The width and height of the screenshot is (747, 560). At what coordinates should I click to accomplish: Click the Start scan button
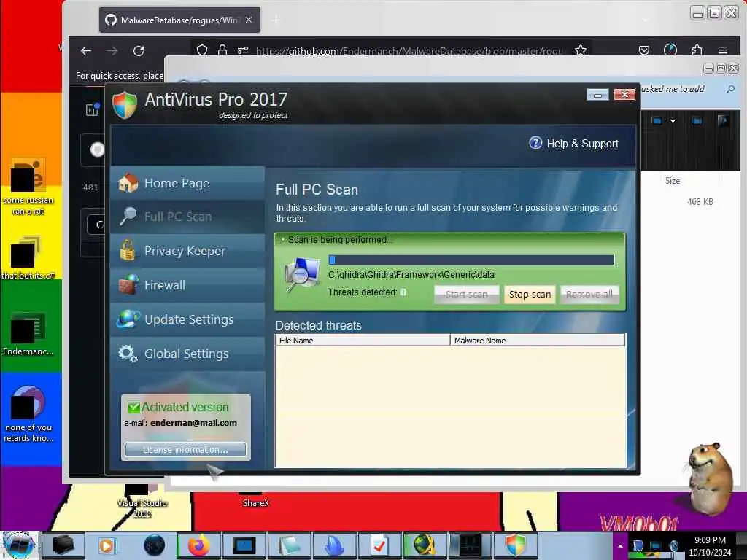coord(466,295)
